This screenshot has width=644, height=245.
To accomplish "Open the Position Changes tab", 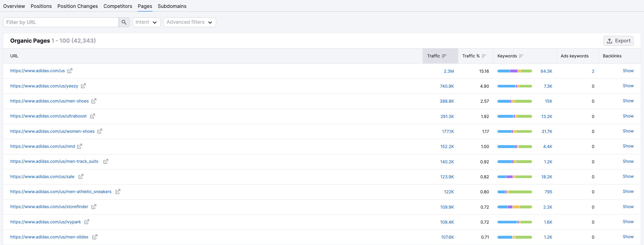I will click(x=77, y=6).
